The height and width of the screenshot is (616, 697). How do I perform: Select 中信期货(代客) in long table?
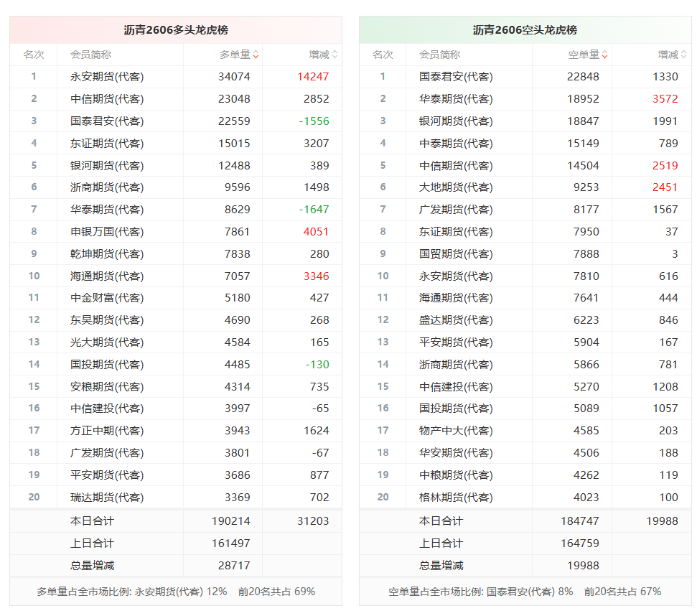coord(107,98)
